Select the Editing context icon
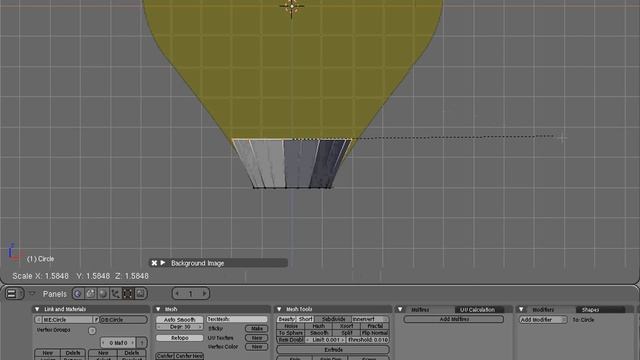 point(128,293)
